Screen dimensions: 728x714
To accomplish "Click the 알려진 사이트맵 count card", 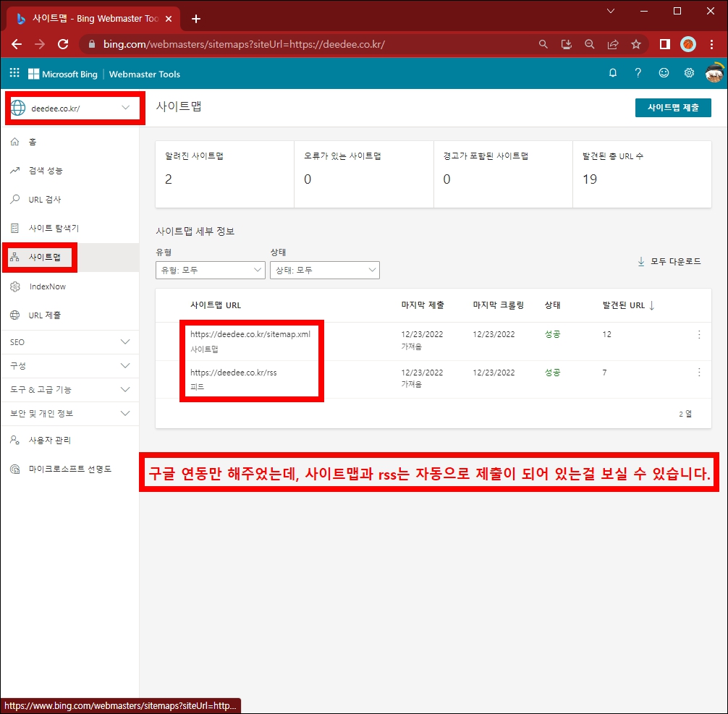I will click(x=225, y=174).
